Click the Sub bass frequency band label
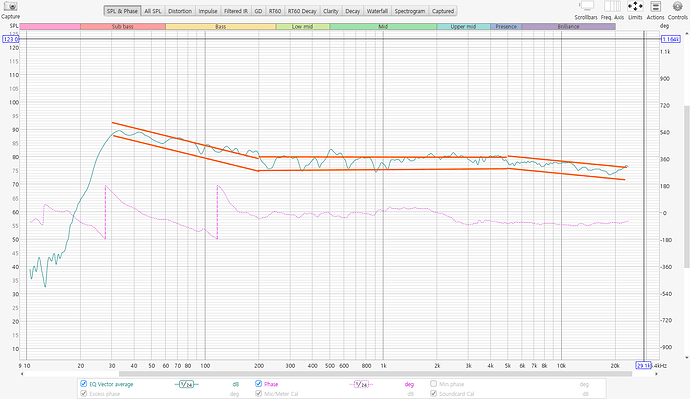 123,27
